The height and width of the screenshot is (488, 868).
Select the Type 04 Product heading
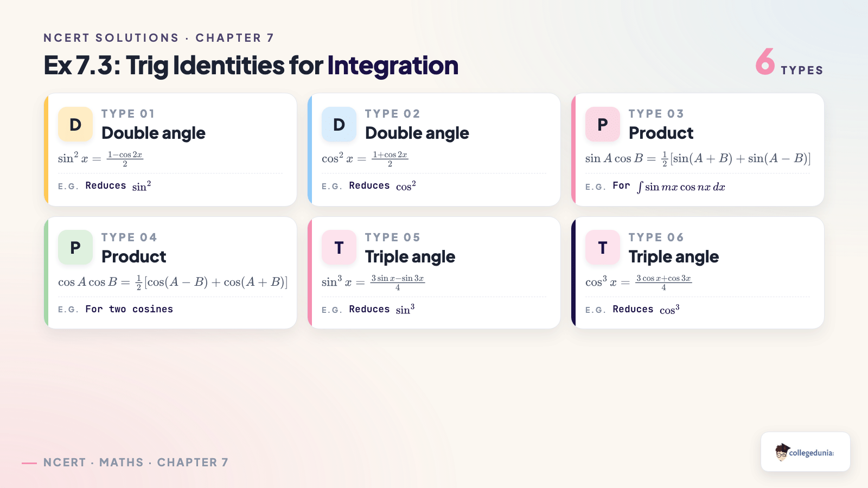point(134,256)
